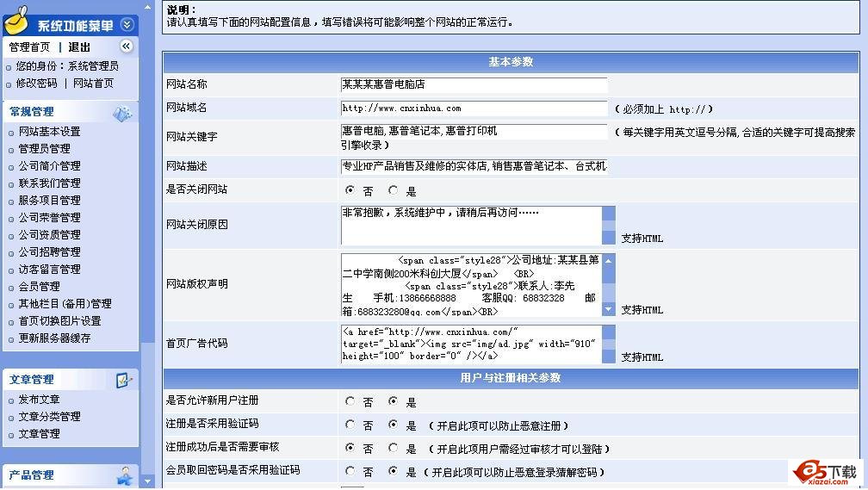Open 网站基本设置 menu item

coord(50,132)
